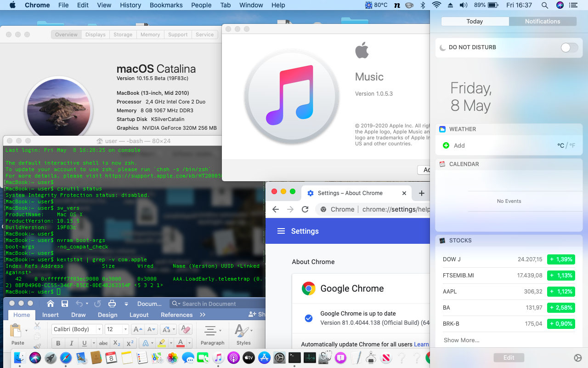The image size is (588, 368).
Task: Toggle Do Not Disturb switch
Action: point(570,47)
